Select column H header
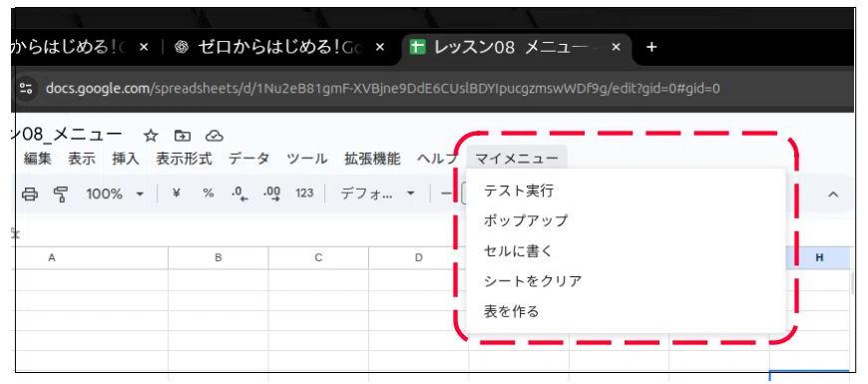Image resolution: width=868 pixels, height=384 pixels. pos(819,258)
